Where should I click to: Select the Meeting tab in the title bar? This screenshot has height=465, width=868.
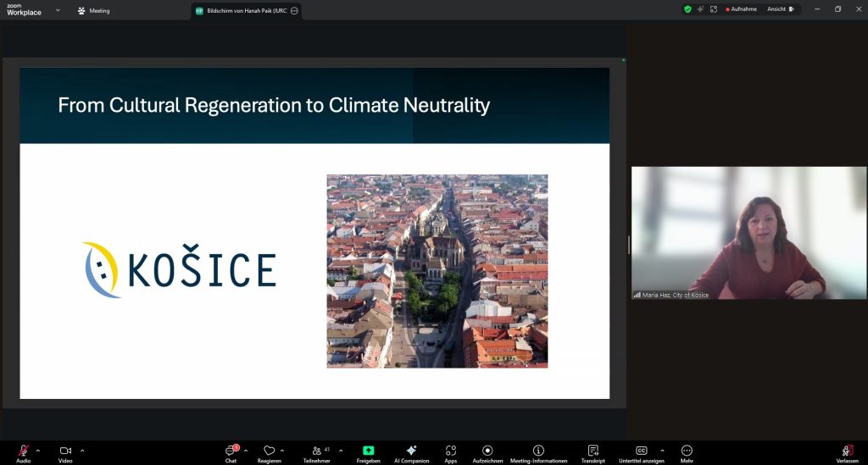(93, 11)
